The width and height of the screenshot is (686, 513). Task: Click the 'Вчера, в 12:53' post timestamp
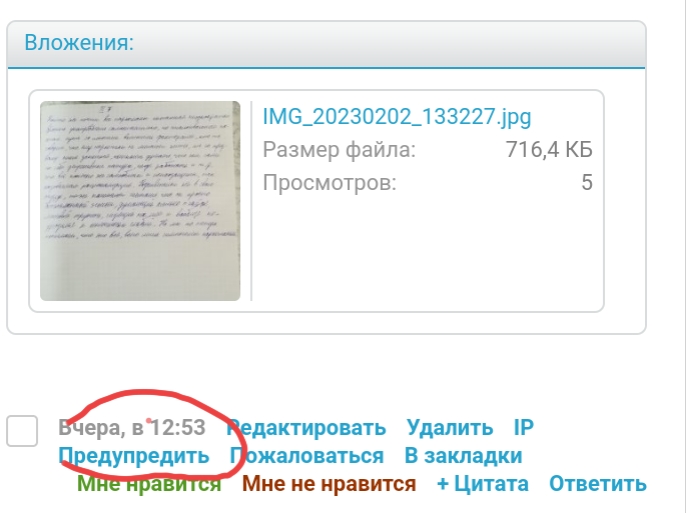click(x=132, y=428)
